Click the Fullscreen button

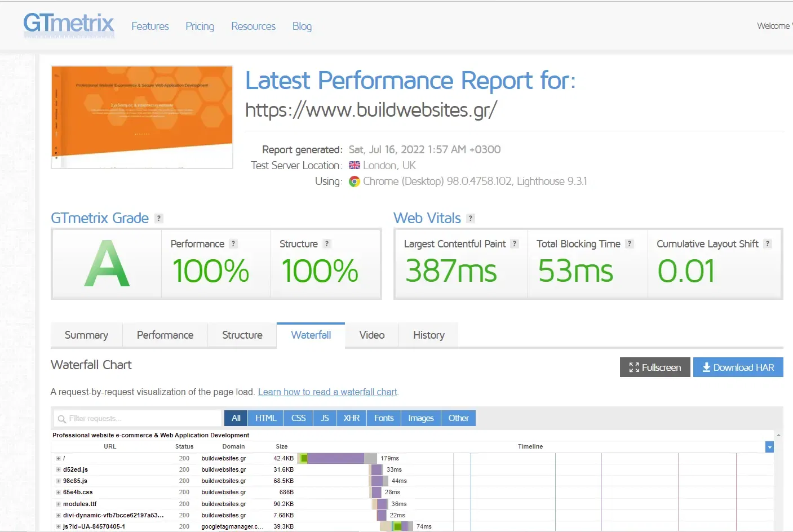[654, 367]
